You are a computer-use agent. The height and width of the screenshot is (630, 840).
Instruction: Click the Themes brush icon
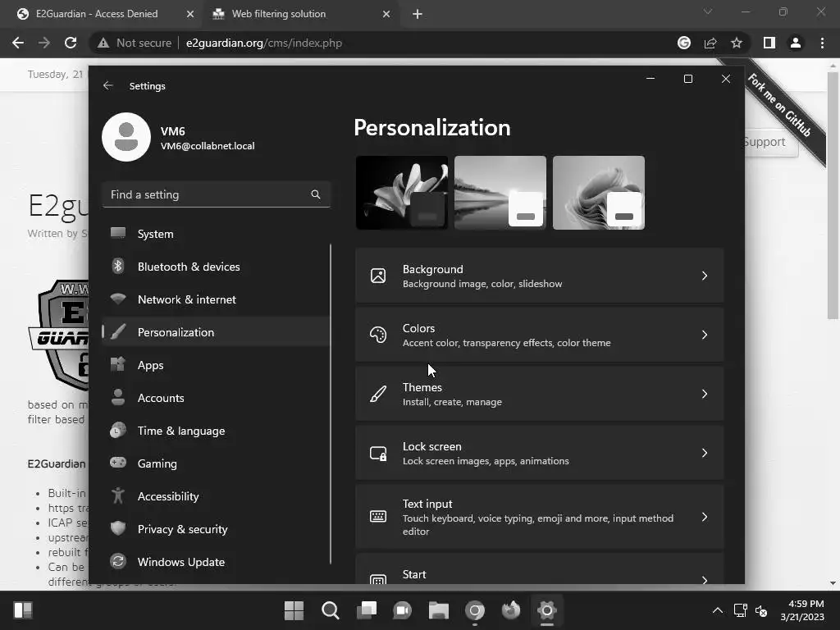[x=378, y=394]
